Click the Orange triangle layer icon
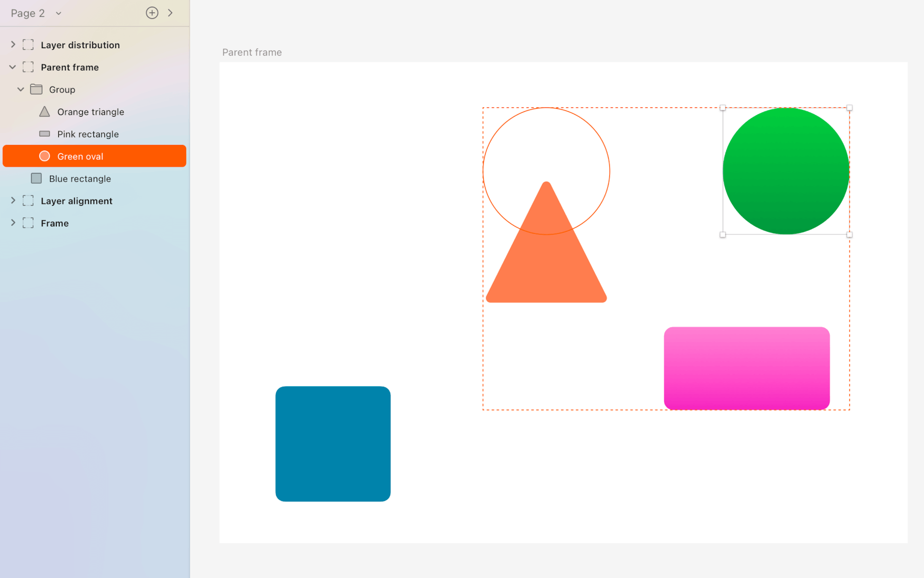924x578 pixels. pyautogui.click(x=45, y=112)
